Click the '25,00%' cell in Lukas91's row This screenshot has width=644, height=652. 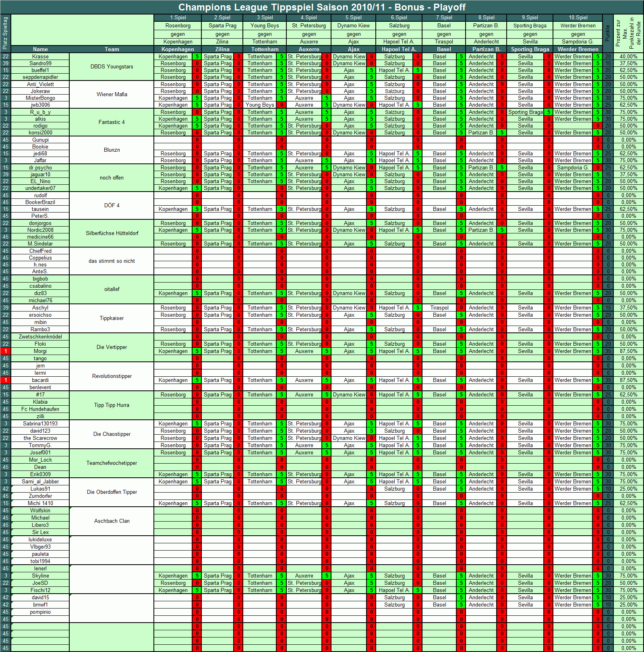pos(628,489)
